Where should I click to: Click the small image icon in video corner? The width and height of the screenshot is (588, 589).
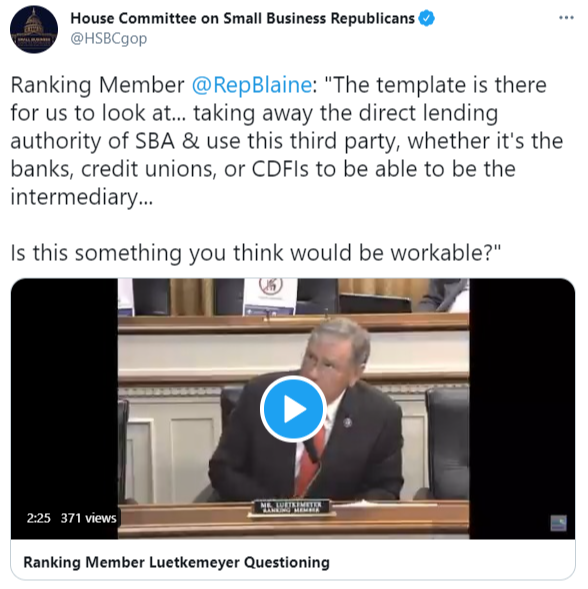558,523
